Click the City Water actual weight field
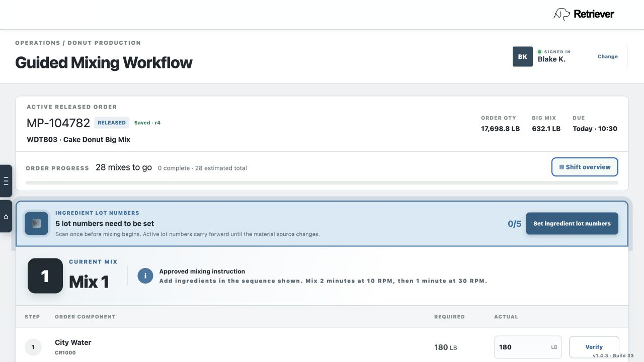This screenshot has height=362, width=644. tap(528, 347)
